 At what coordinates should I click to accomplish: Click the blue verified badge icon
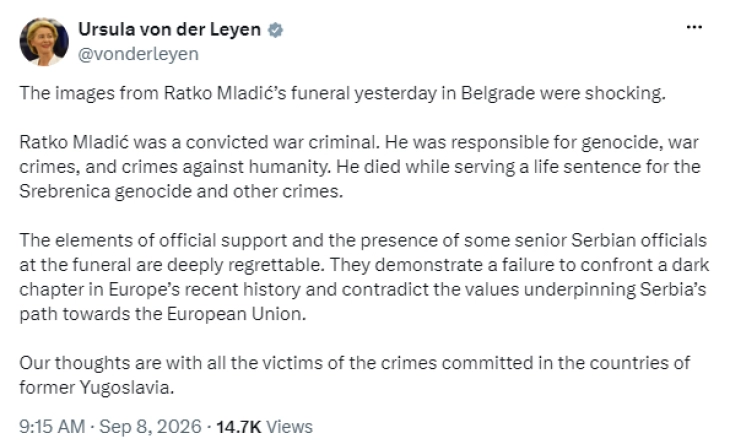coord(275,30)
